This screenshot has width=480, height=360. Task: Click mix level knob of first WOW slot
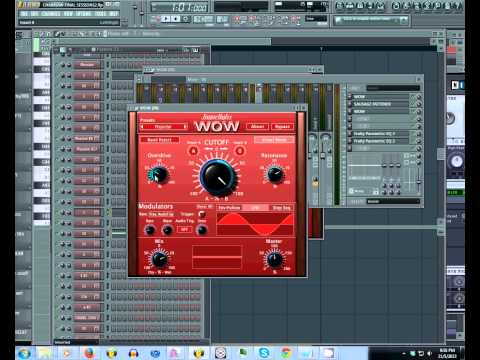[418, 97]
